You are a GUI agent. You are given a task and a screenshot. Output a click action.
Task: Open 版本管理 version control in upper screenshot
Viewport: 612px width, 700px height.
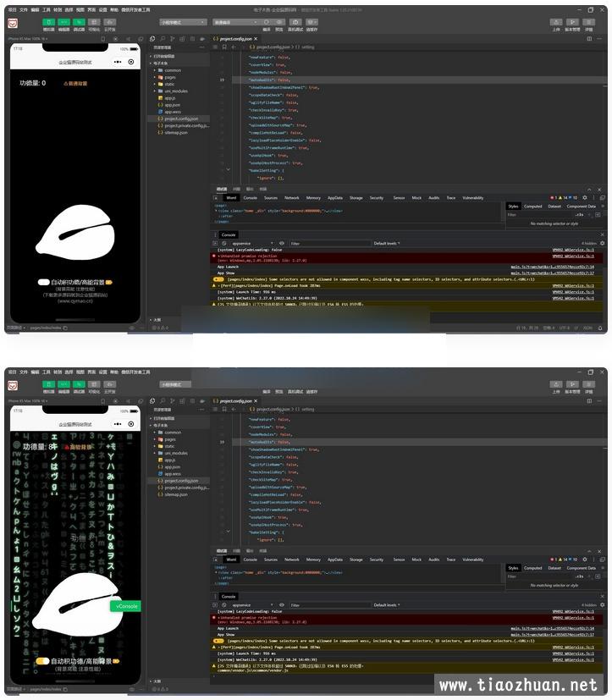pyautogui.click(x=572, y=22)
